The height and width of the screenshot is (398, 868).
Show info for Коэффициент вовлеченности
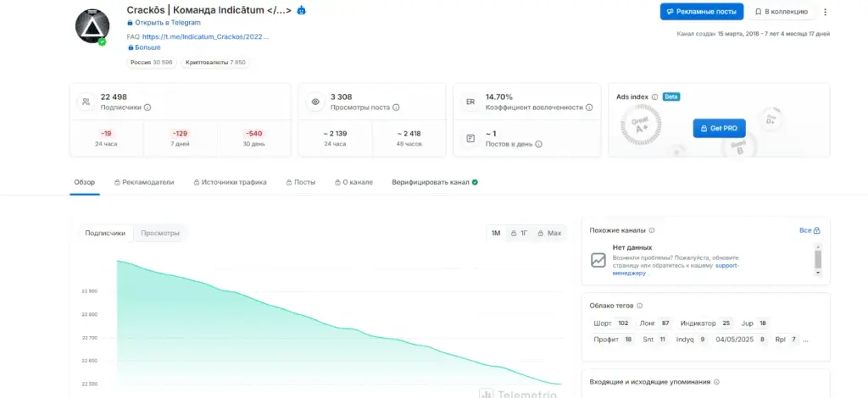(x=589, y=108)
